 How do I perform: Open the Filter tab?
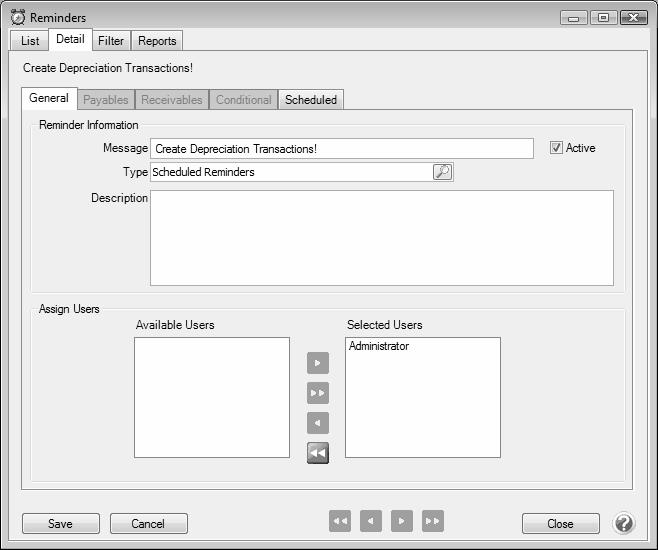111,41
